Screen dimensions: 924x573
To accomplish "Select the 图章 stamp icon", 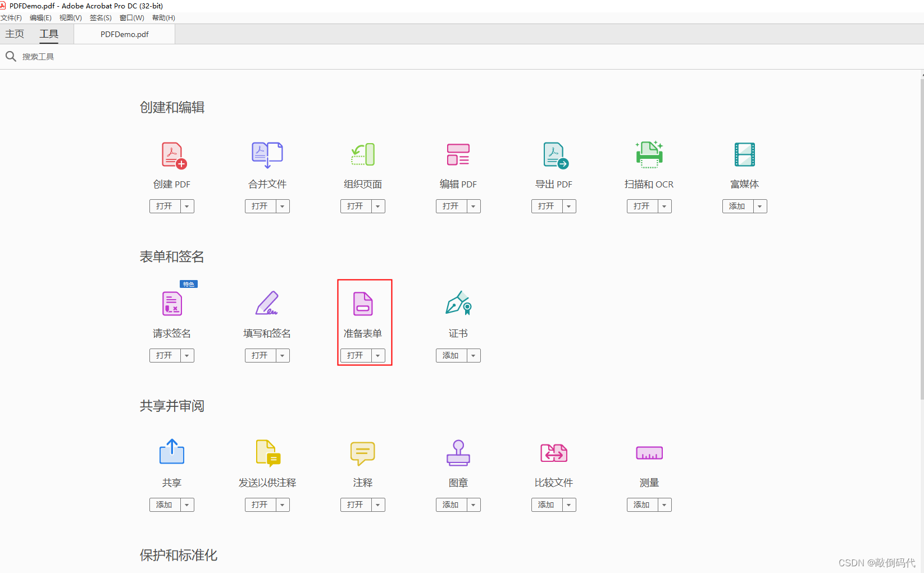I will pyautogui.click(x=458, y=453).
